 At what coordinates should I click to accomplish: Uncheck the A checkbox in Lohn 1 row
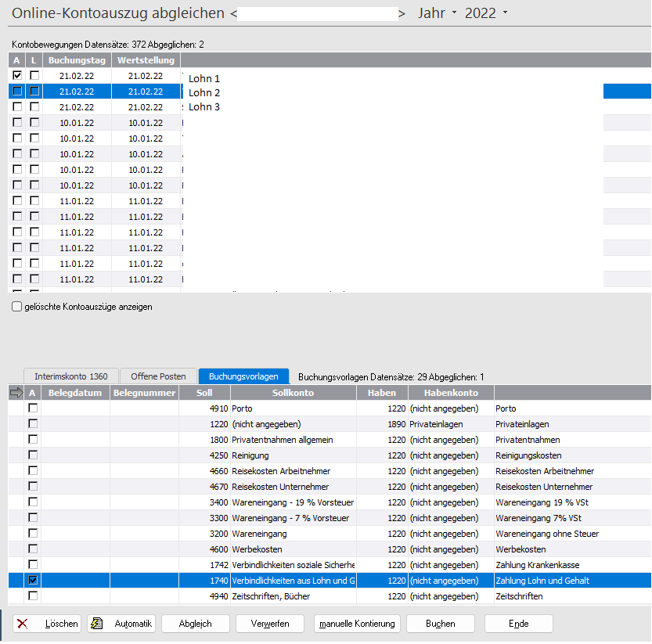click(17, 75)
